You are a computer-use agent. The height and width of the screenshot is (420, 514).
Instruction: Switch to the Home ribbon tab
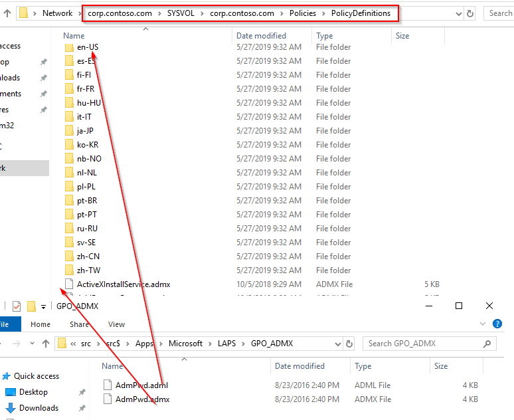pyautogui.click(x=41, y=324)
